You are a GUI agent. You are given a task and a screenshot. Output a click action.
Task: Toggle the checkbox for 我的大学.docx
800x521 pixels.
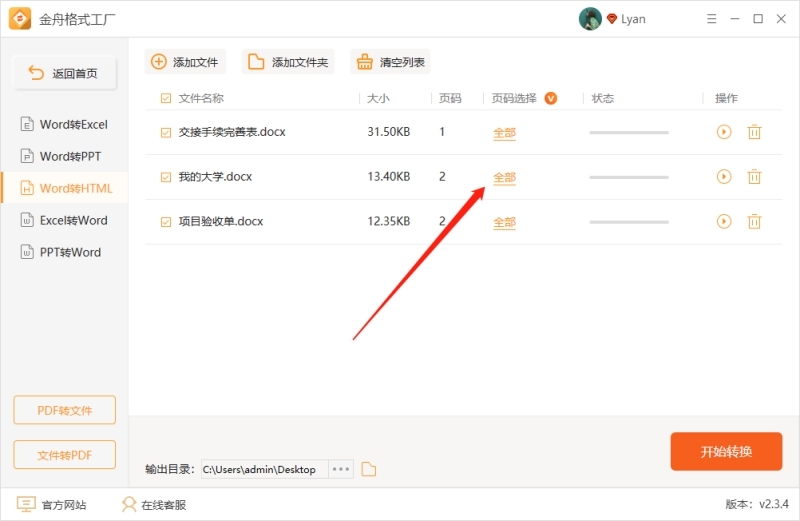pyautogui.click(x=166, y=177)
